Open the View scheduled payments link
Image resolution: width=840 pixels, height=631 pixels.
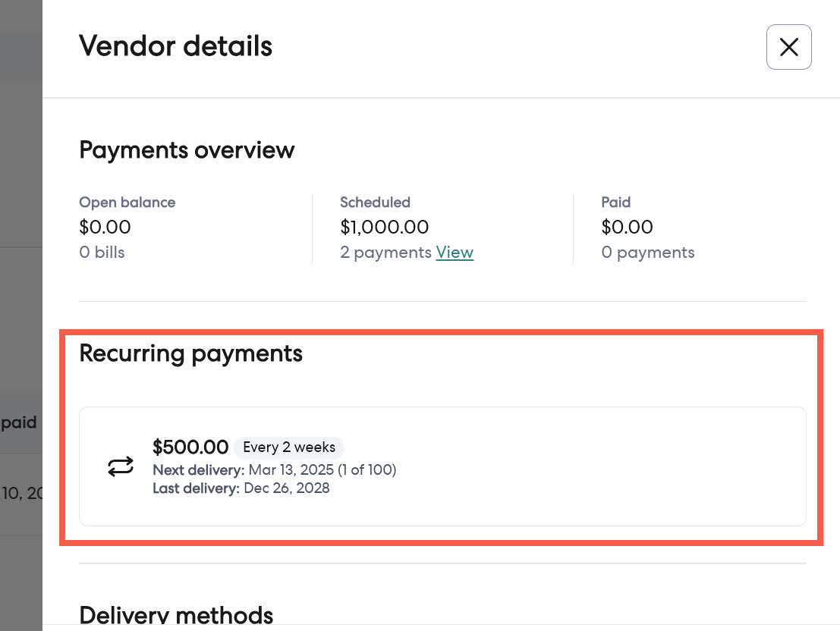[x=455, y=253]
